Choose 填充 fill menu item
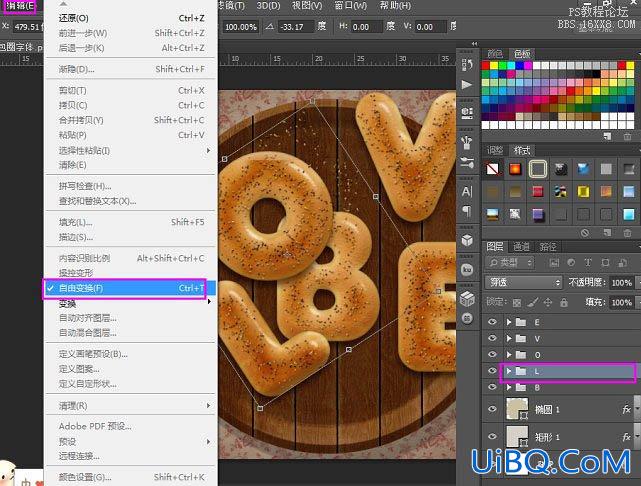Viewport: 641px width, 486px height. click(130, 222)
